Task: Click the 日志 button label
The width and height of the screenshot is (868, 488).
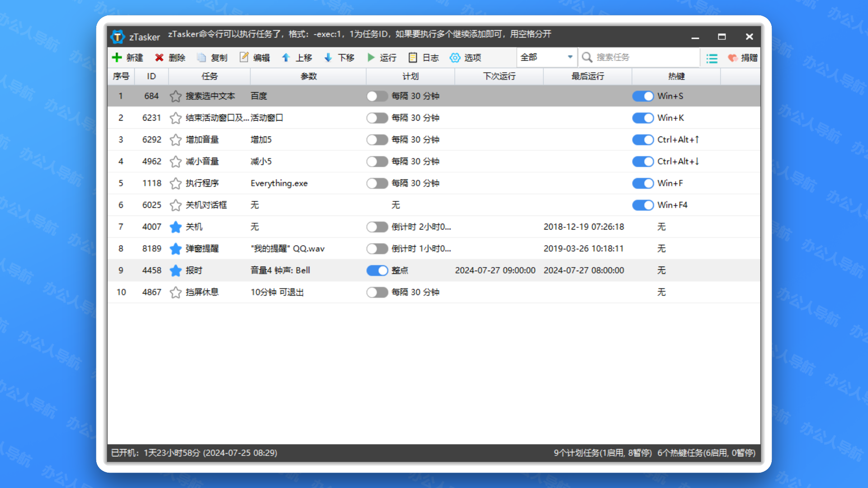Action: (430, 58)
